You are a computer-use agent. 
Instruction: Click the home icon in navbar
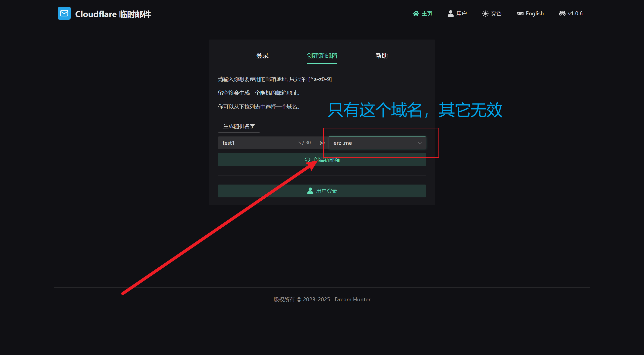pyautogui.click(x=416, y=14)
